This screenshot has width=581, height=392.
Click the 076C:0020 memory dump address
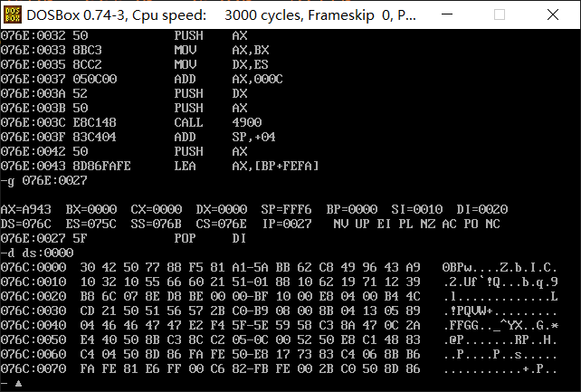pyautogui.click(x=33, y=296)
